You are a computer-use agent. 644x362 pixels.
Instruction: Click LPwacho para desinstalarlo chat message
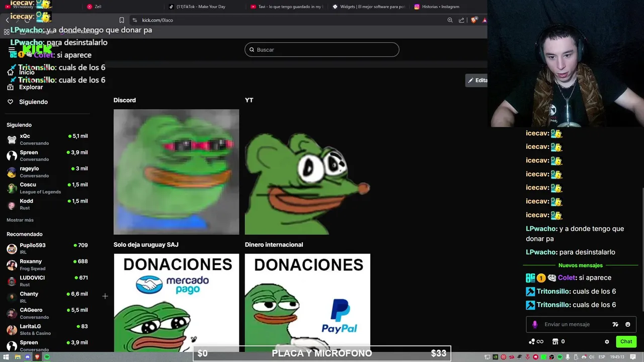(x=571, y=252)
